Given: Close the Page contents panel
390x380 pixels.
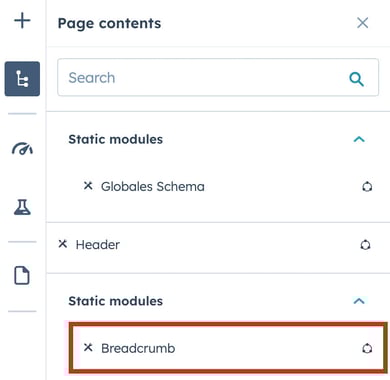Looking at the screenshot, I should click(362, 23).
